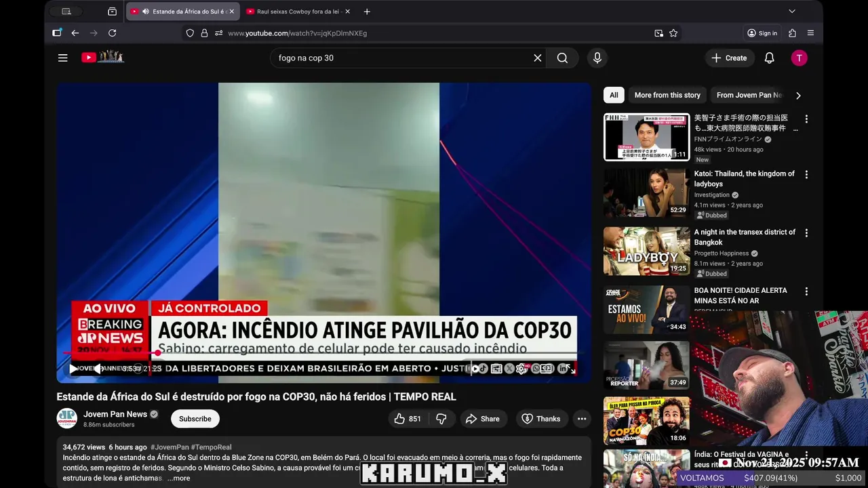Select the "All" filter chip
The width and height of the screenshot is (868, 488).
(x=614, y=95)
